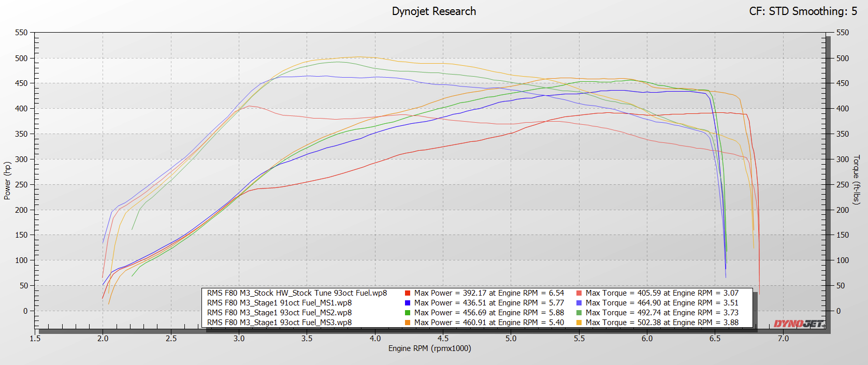This screenshot has height=365, width=868.
Task: Click the swatch beside Max Torque = 464.90
Action: tap(579, 303)
